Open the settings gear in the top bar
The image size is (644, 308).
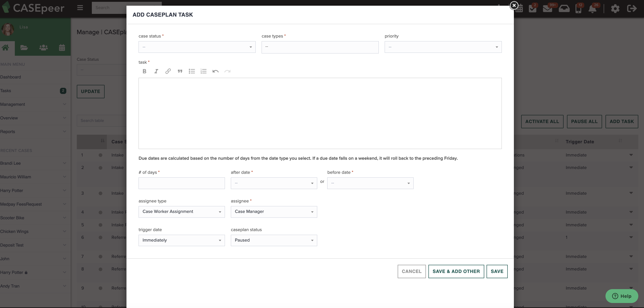615,8
